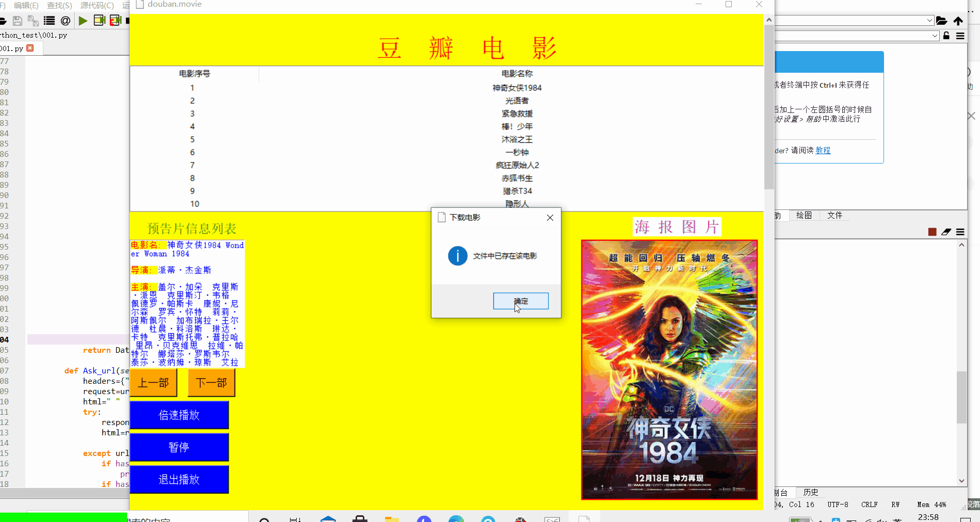Click the file list switcher icon
This screenshot has height=522, width=980.
click(50, 21)
